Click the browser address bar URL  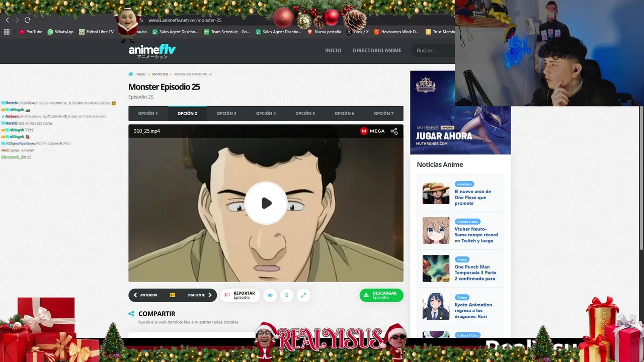click(185, 20)
